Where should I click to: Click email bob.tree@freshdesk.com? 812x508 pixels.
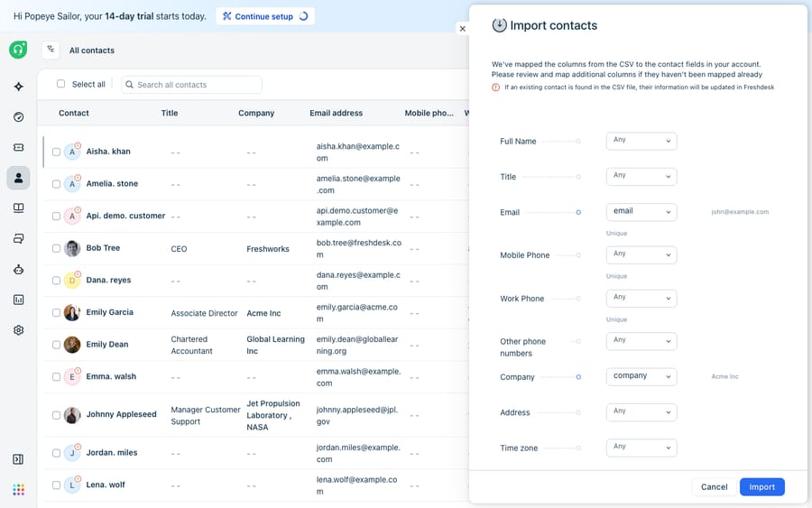(359, 248)
